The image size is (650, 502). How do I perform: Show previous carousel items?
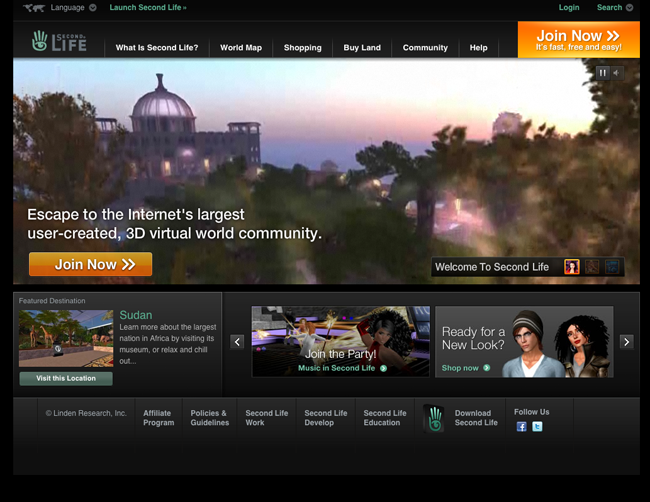[237, 342]
